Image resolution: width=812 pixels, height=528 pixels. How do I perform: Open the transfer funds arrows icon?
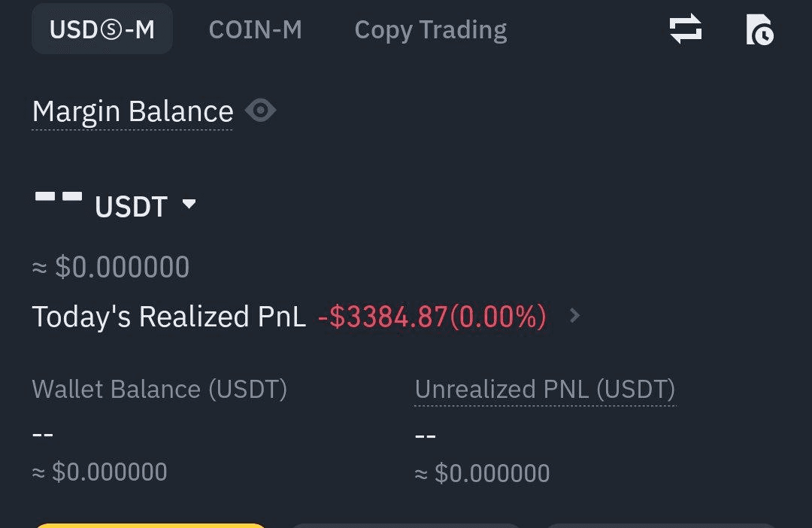pyautogui.click(x=685, y=29)
